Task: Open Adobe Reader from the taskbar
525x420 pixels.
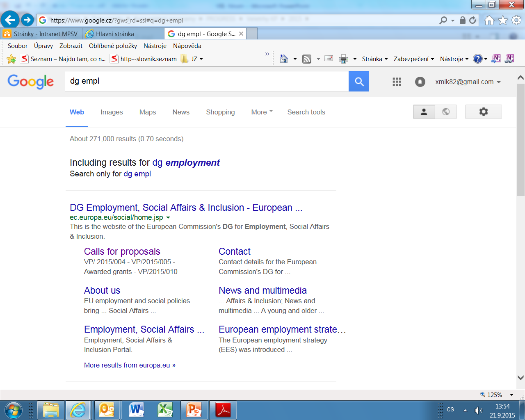Action: (x=224, y=410)
